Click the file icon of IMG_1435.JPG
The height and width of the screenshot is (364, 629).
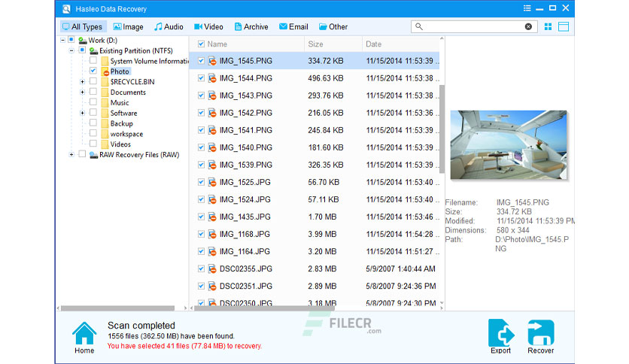pyautogui.click(x=212, y=217)
